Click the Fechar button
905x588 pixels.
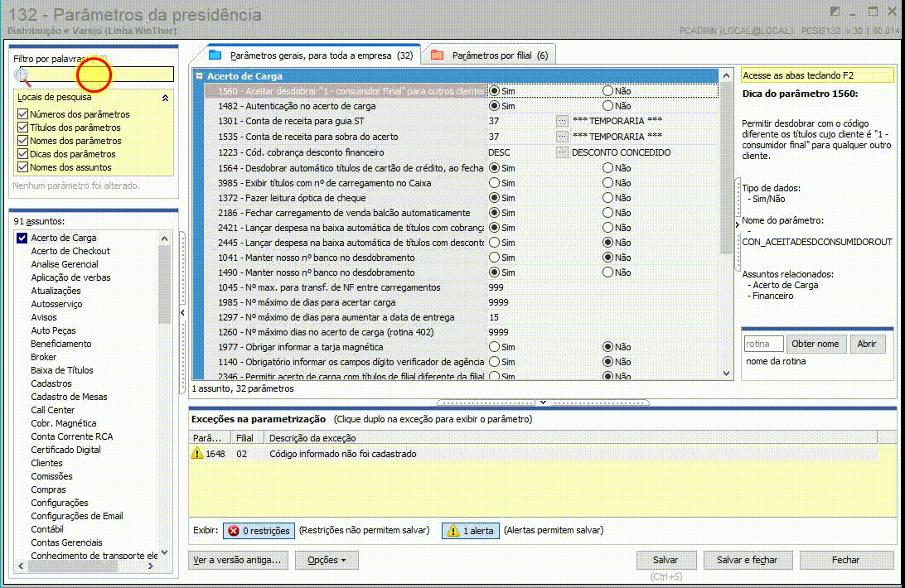pos(846,560)
